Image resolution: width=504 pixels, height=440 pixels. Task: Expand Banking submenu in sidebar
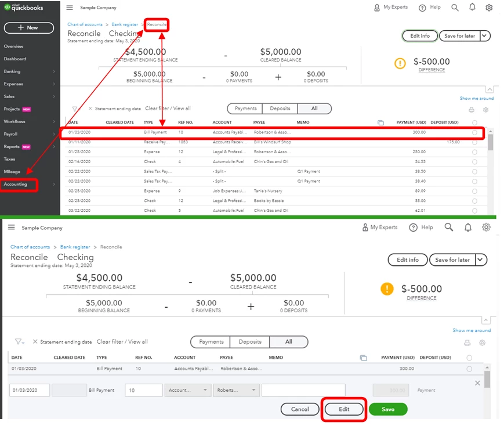[x=54, y=71]
